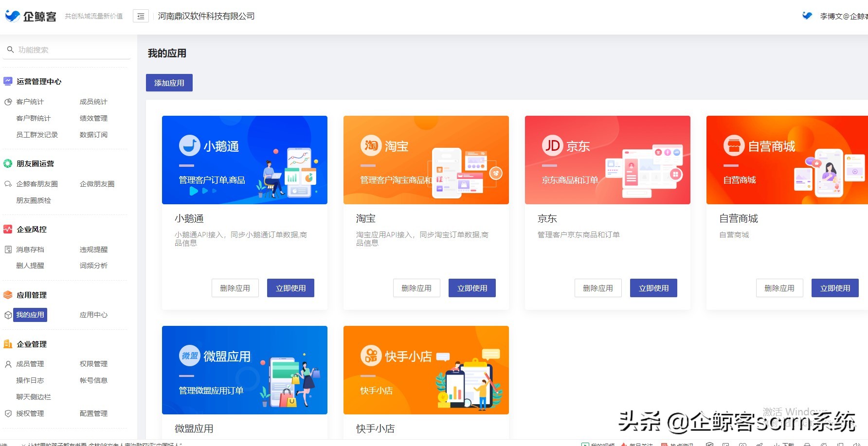Click the 快手小店 round logo in banner

coord(371,356)
